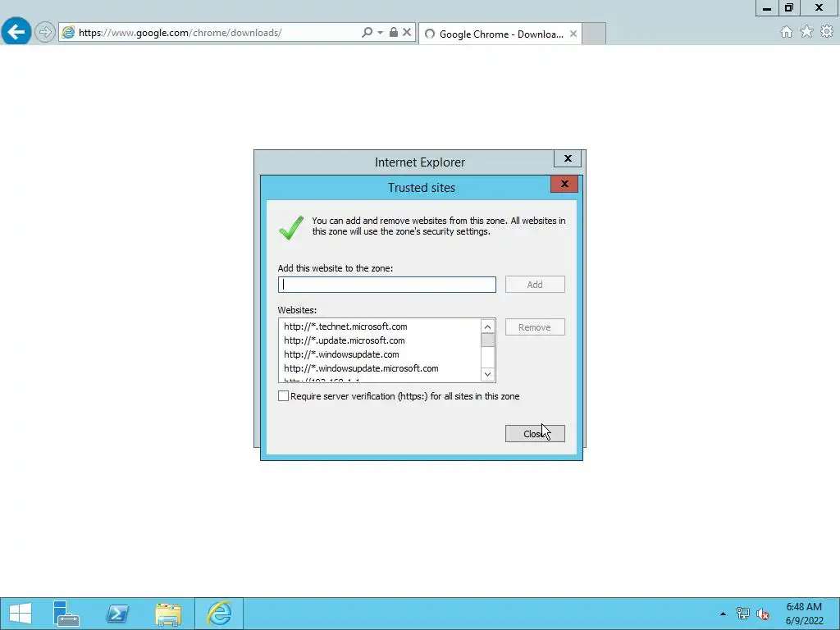Open Favorites with the star icon
This screenshot has width=840, height=630.
coord(806,32)
